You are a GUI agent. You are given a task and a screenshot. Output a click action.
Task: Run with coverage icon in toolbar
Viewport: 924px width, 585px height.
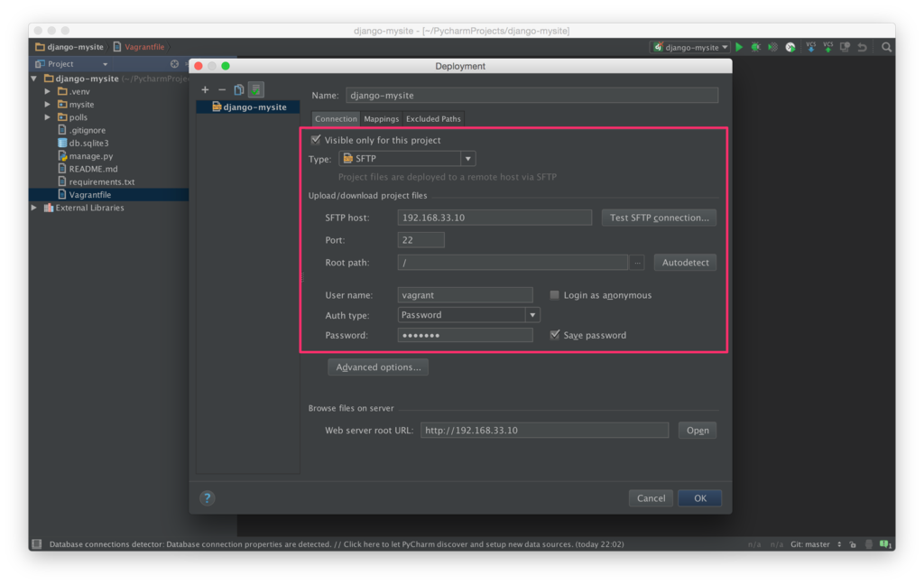tap(773, 47)
